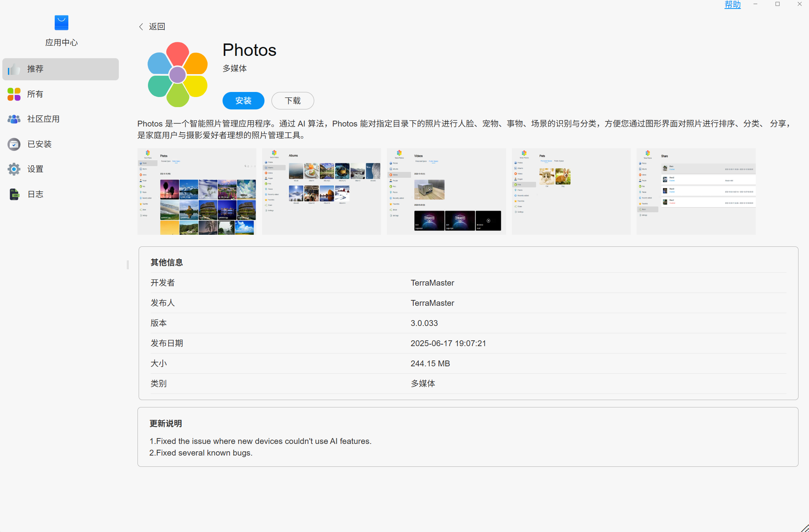Viewport: 809px width, 532px height.
Task: Click the four-color All apps icon
Action: pos(14,94)
